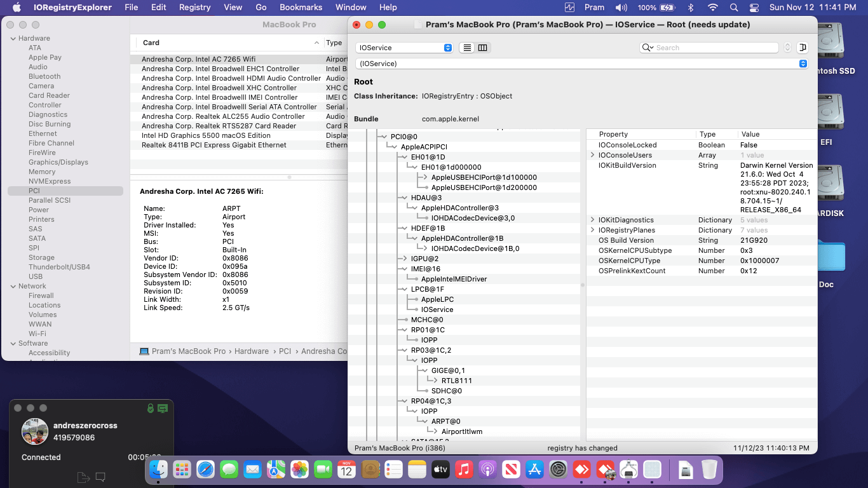
Task: Select AppleIntelMEIDriver entry
Action: coord(454,279)
